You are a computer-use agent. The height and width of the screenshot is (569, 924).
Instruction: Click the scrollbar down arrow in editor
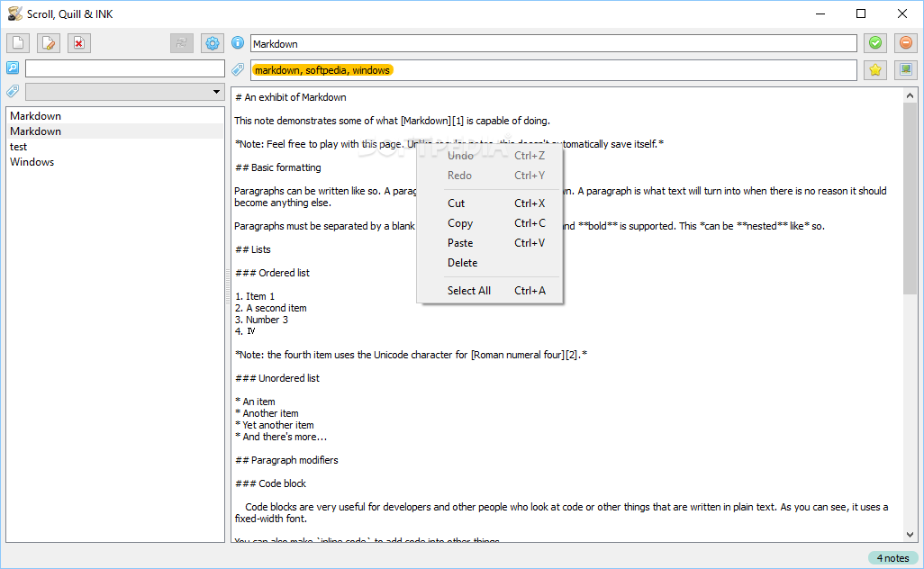coord(910,534)
